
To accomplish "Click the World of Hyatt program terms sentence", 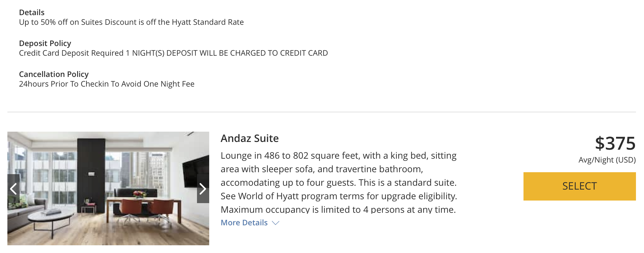I will pos(339,196).
